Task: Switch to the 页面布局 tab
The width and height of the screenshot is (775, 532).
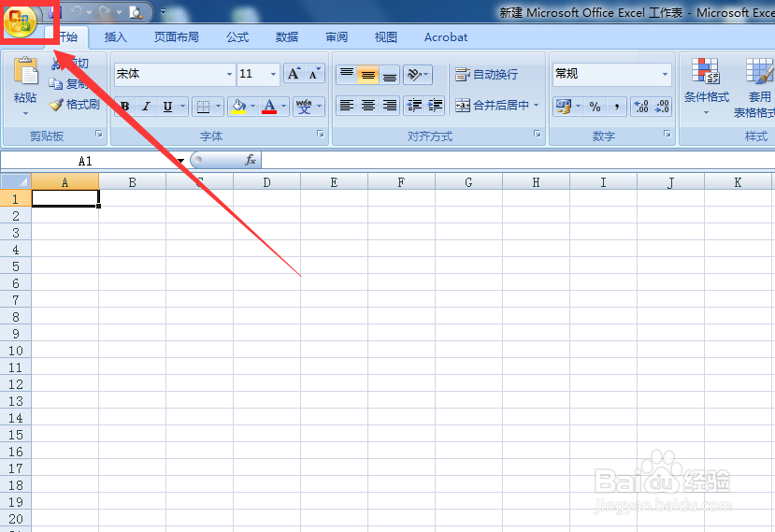Action: pos(177,37)
